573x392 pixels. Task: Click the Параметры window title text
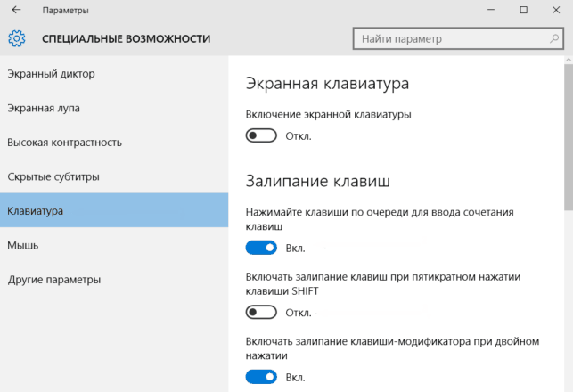[65, 10]
